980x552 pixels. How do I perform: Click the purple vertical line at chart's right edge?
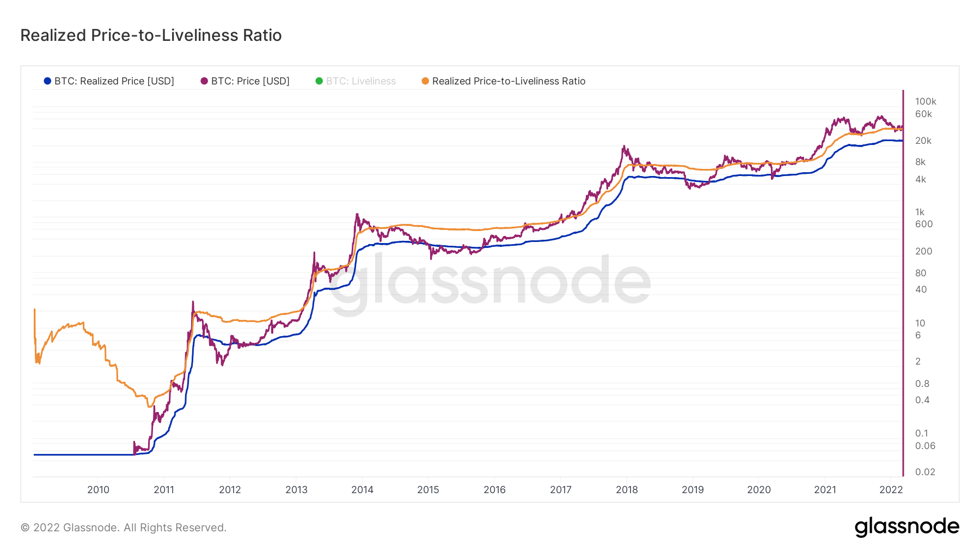pyautogui.click(x=903, y=283)
